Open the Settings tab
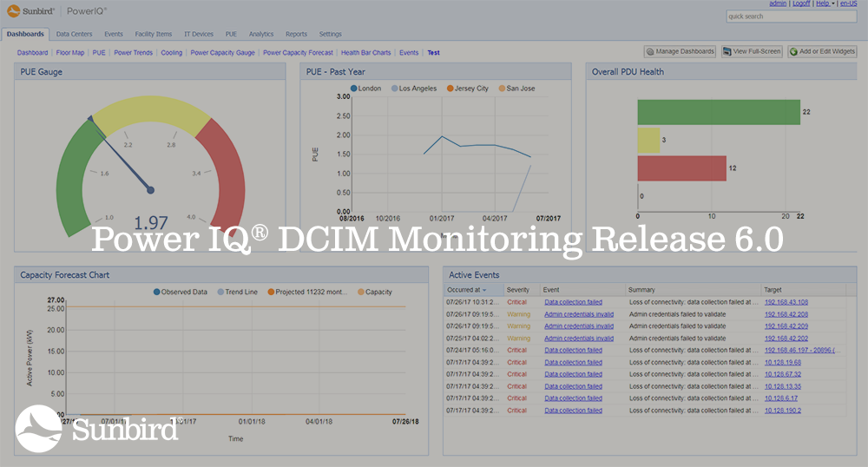This screenshot has width=868, height=467. 331,35
